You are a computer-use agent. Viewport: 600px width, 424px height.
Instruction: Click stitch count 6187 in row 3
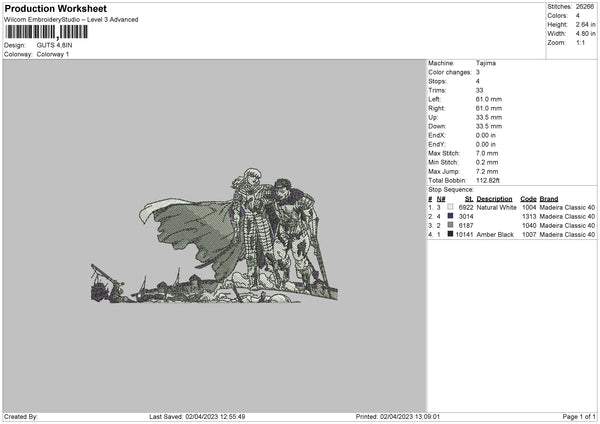click(466, 225)
